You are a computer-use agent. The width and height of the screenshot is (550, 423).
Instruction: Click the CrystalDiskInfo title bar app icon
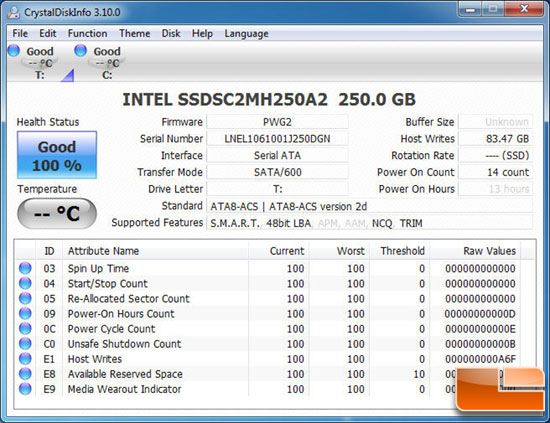14,12
